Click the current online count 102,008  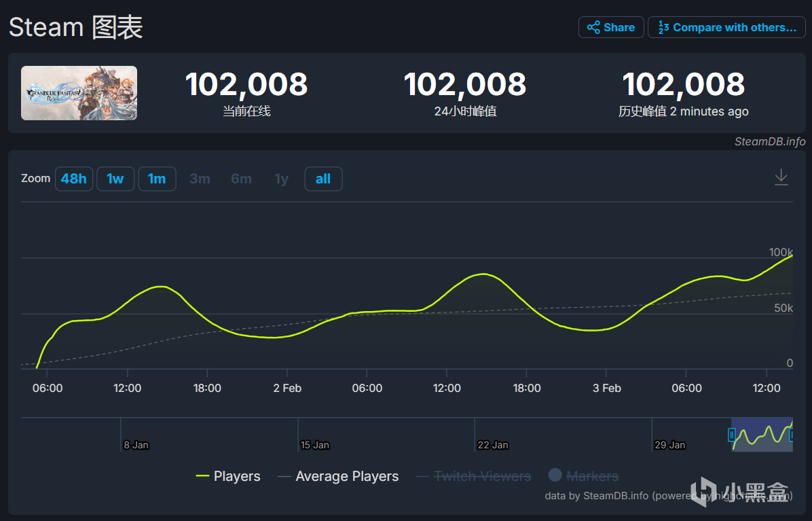click(246, 84)
